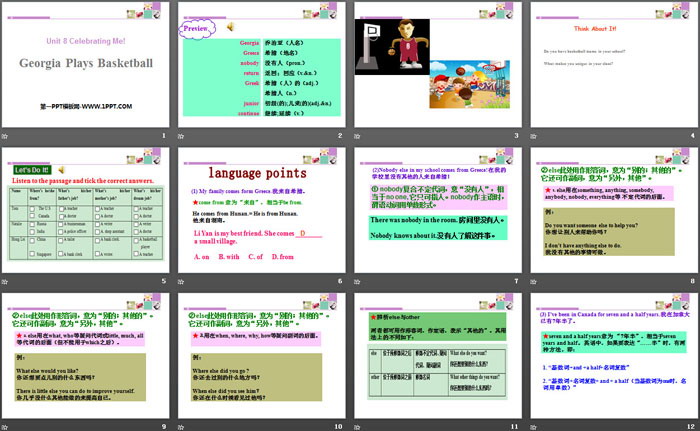Click the animation star icon under slide 10
Image resolution: width=700 pixels, height=431 pixels.
click(x=181, y=427)
